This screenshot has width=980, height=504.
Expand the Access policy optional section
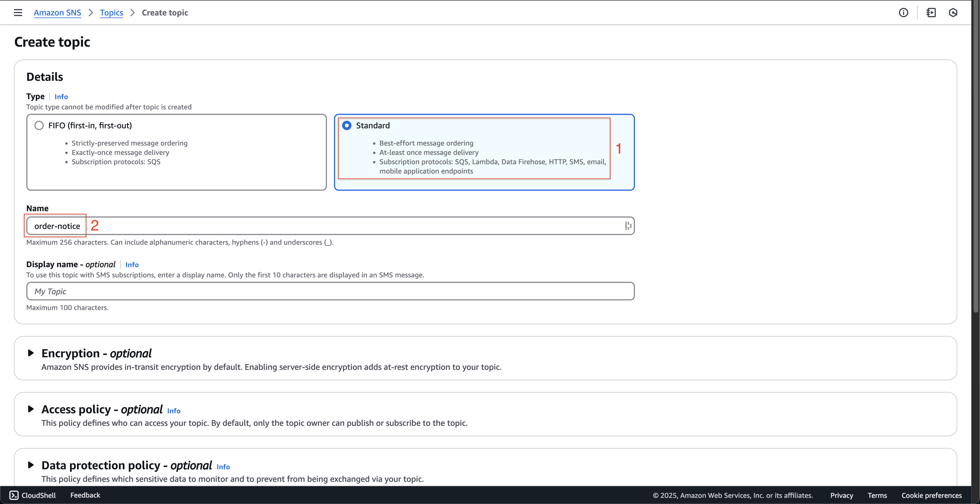(31, 409)
